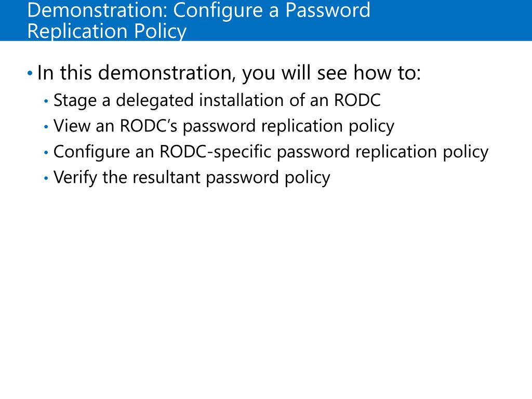532x399 pixels.
Task: Select the "Replication Policy" title line
Action: tap(107, 32)
